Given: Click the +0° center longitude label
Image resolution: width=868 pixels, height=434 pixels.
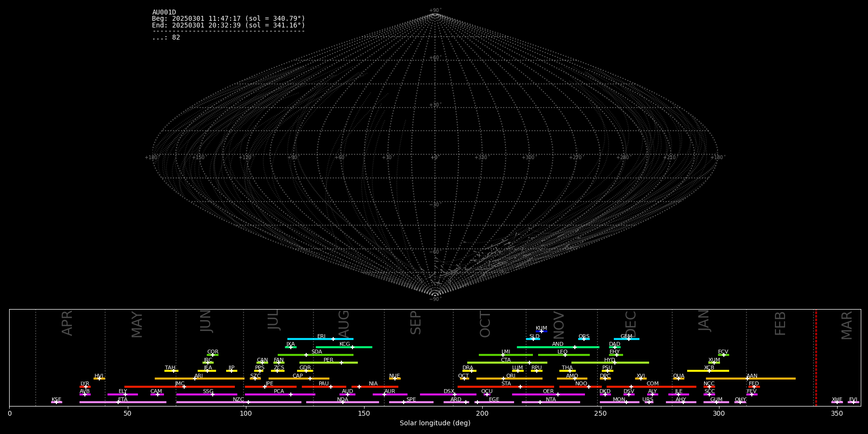Looking at the screenshot, I should [x=434, y=158].
